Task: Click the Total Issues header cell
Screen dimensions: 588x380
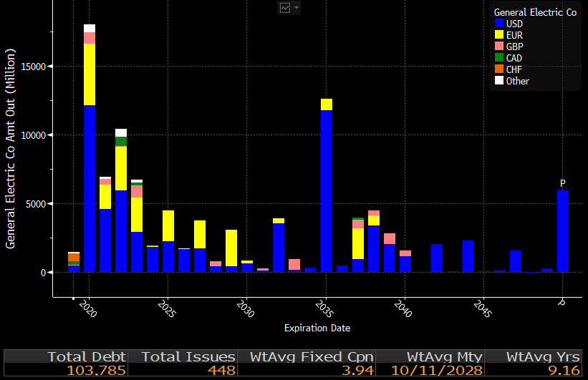Action: click(x=183, y=356)
